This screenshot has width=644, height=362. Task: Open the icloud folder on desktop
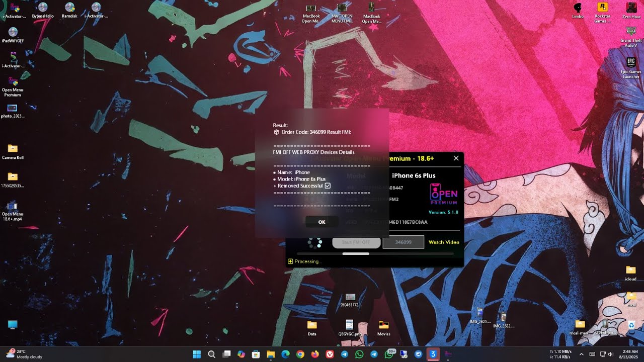pos(630,274)
